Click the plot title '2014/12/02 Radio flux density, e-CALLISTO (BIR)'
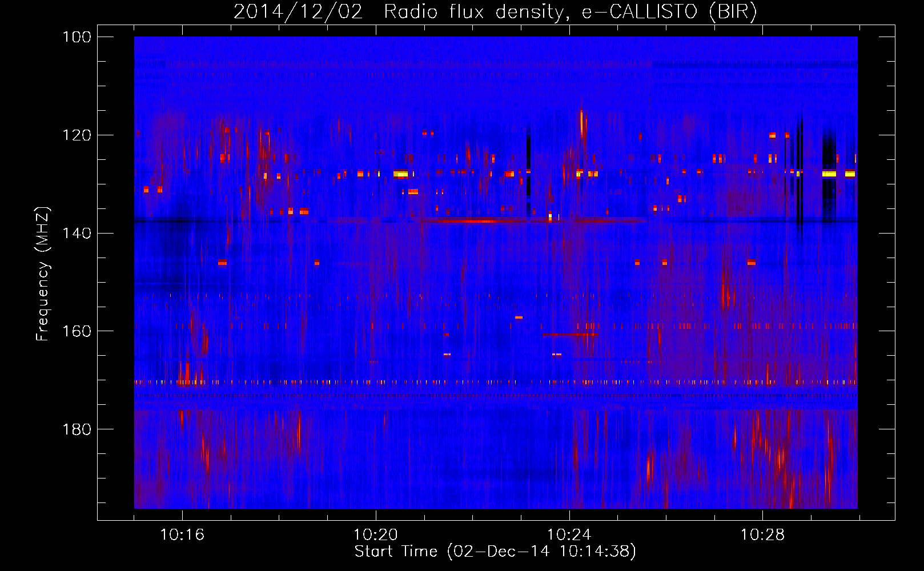This screenshot has width=924, height=571. 495,12
